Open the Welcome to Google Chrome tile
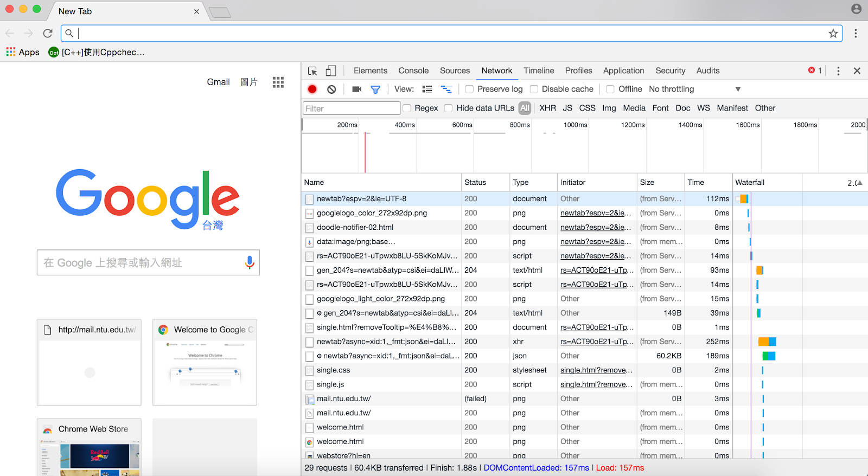The height and width of the screenshot is (476, 868). (205, 362)
